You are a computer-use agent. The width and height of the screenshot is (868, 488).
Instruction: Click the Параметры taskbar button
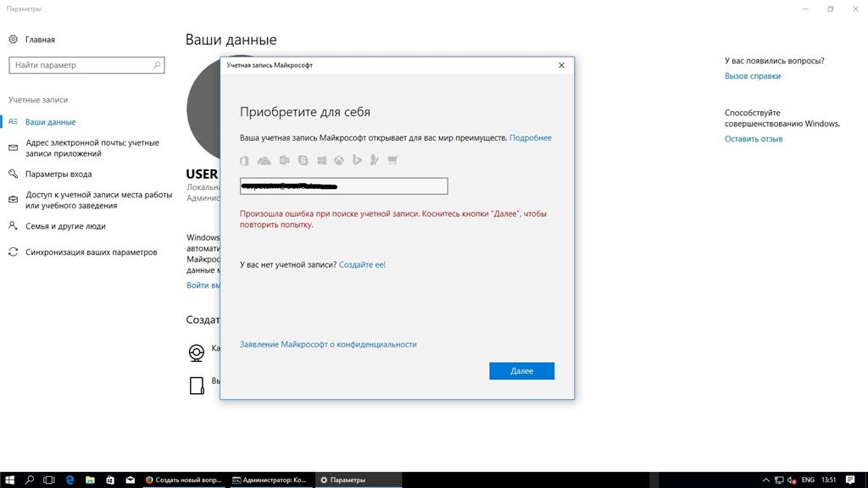coord(359,480)
